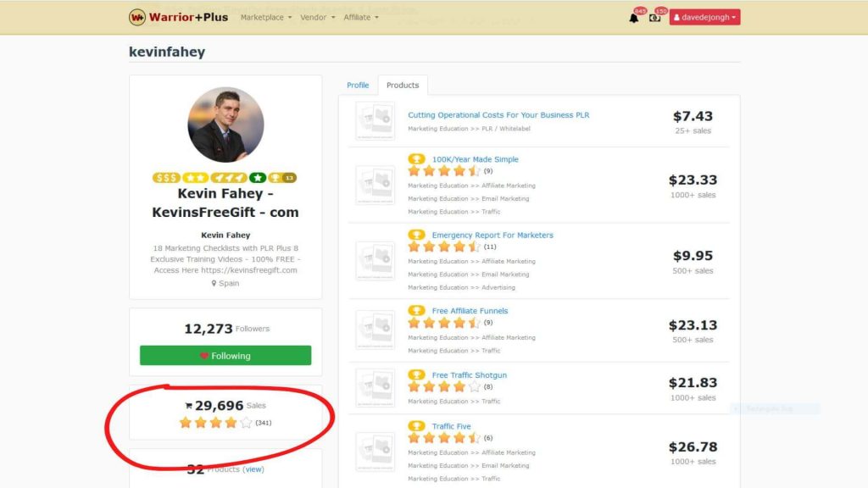Switch to the Profile tab
Screen dimensions: 868x488
tap(358, 86)
